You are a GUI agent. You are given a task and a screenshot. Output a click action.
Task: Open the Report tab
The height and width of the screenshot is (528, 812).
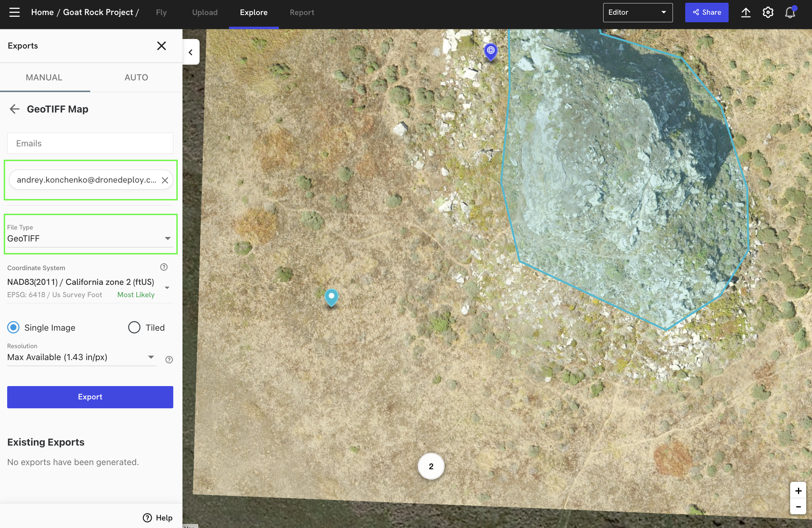tap(302, 13)
